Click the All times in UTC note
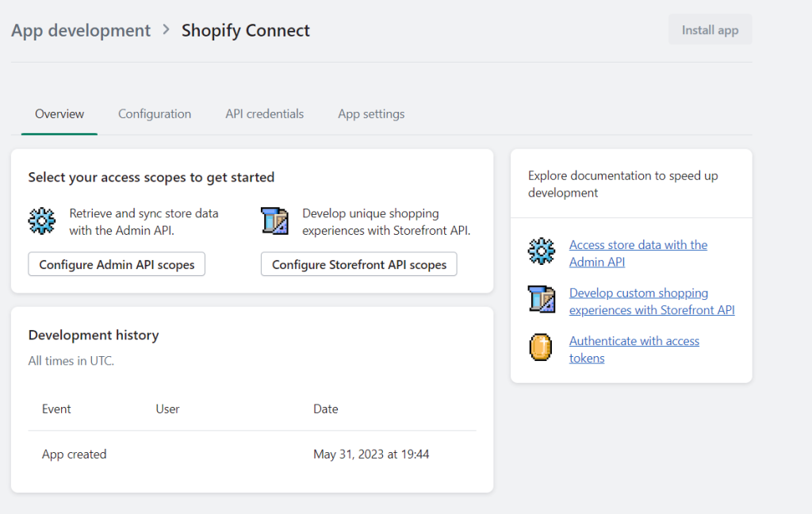Viewport: 812px width, 514px height. (71, 361)
